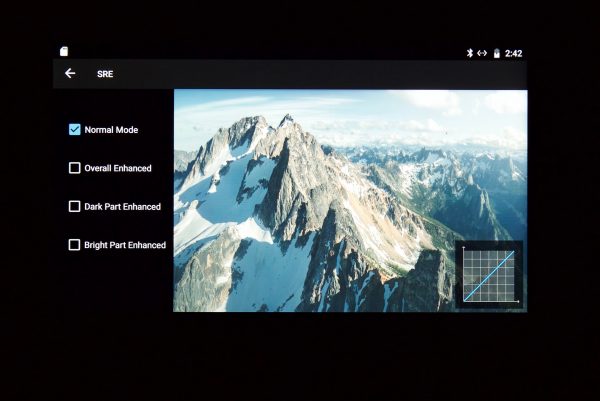Tap the battery status icon
Image resolution: width=600 pixels, height=401 pixels.
(x=496, y=53)
